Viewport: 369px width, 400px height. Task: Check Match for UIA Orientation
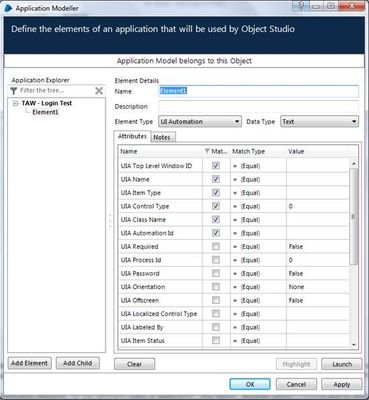(216, 287)
